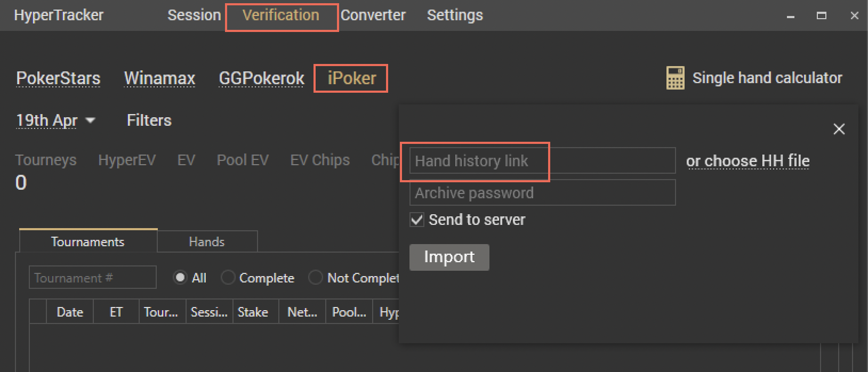Open the Session menu
Viewport: 868px width, 372px height.
coord(194,15)
